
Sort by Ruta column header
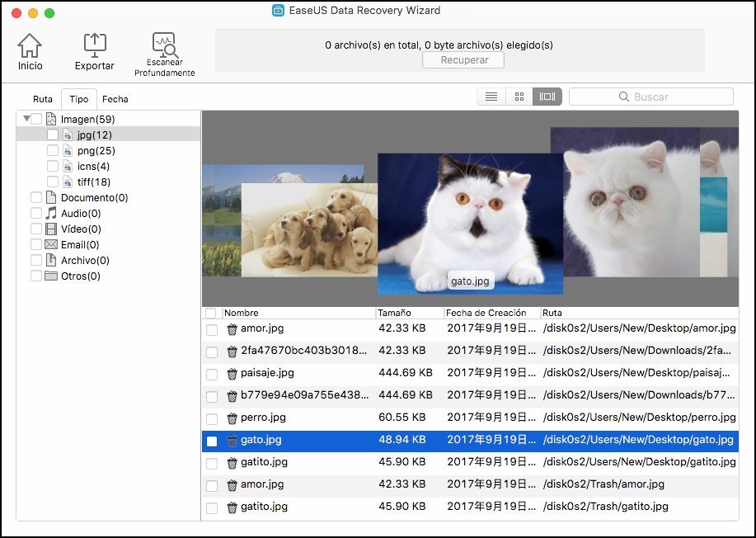pyautogui.click(x=639, y=313)
